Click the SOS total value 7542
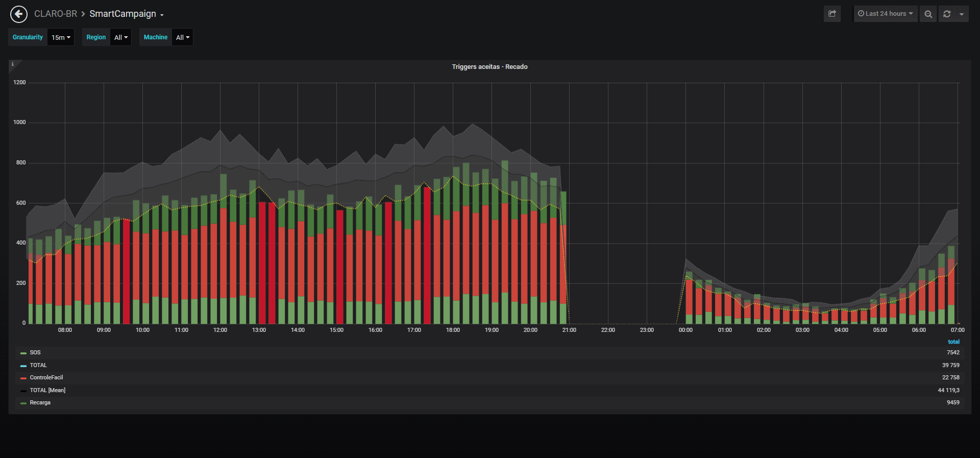Image resolution: width=980 pixels, height=458 pixels. pos(953,353)
